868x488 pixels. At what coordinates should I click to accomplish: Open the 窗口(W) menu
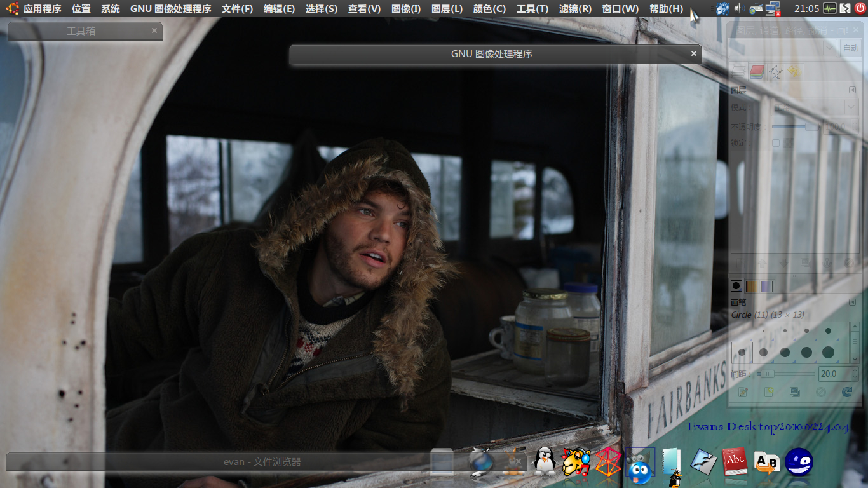(620, 9)
